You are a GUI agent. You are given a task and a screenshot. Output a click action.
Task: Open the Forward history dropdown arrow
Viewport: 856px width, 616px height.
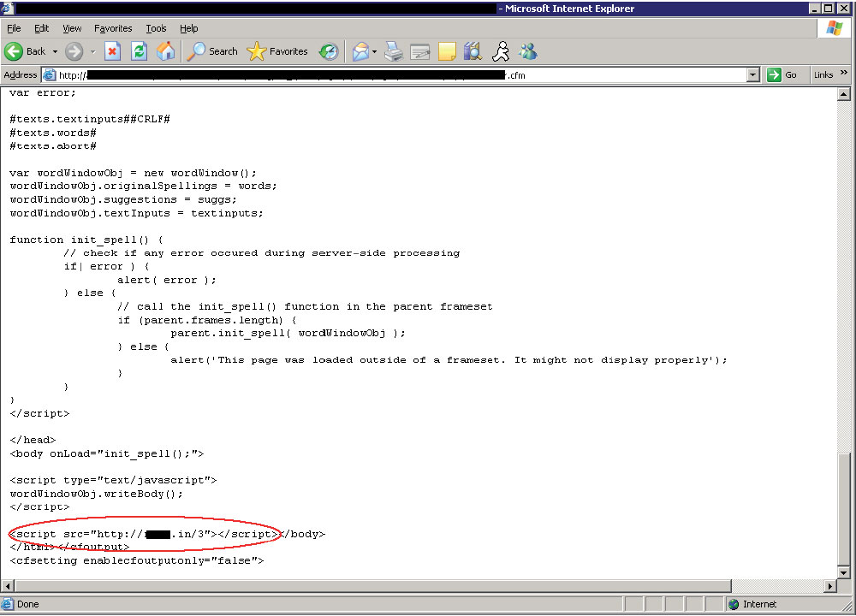[92, 52]
